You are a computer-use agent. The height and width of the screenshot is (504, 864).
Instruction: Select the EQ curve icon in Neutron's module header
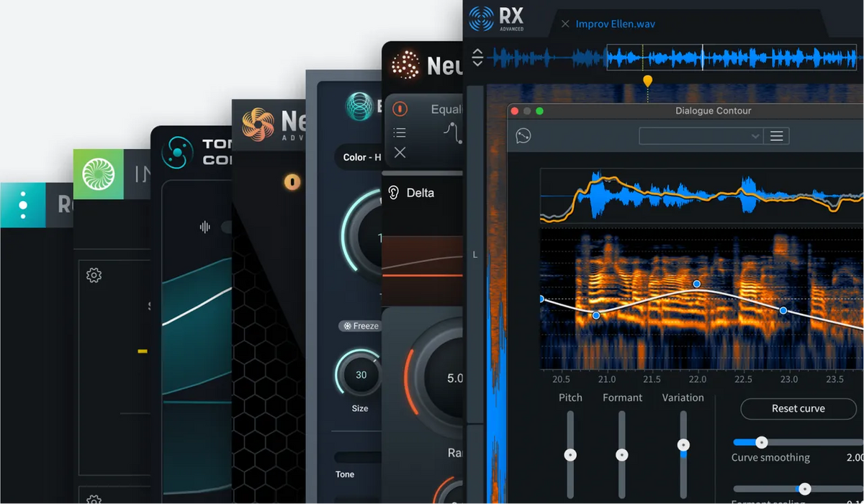click(x=454, y=132)
